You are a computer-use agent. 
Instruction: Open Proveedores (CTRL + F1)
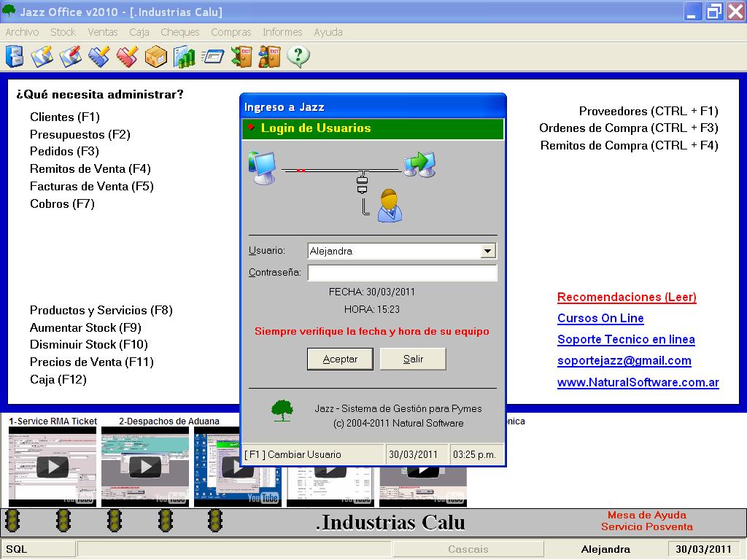tap(649, 111)
